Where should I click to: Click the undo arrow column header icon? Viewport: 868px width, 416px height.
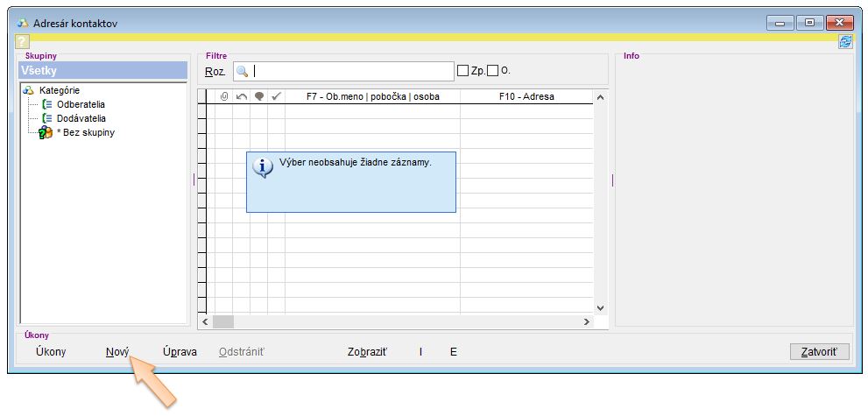pos(241,97)
